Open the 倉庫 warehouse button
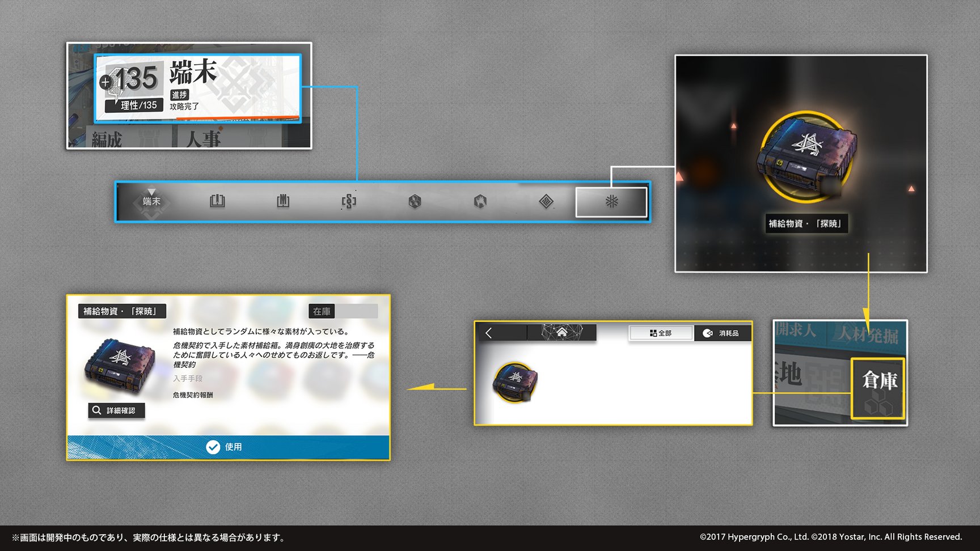Viewport: 980px width, 551px height. coord(878,388)
